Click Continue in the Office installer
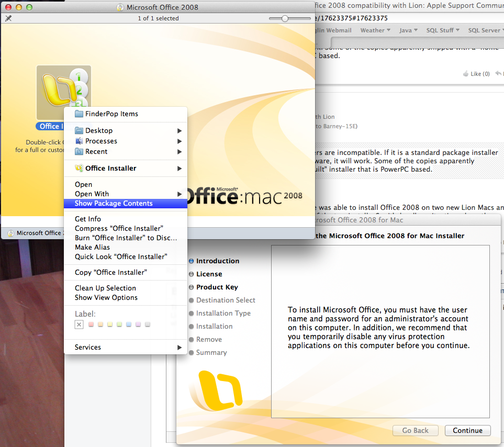 click(468, 431)
